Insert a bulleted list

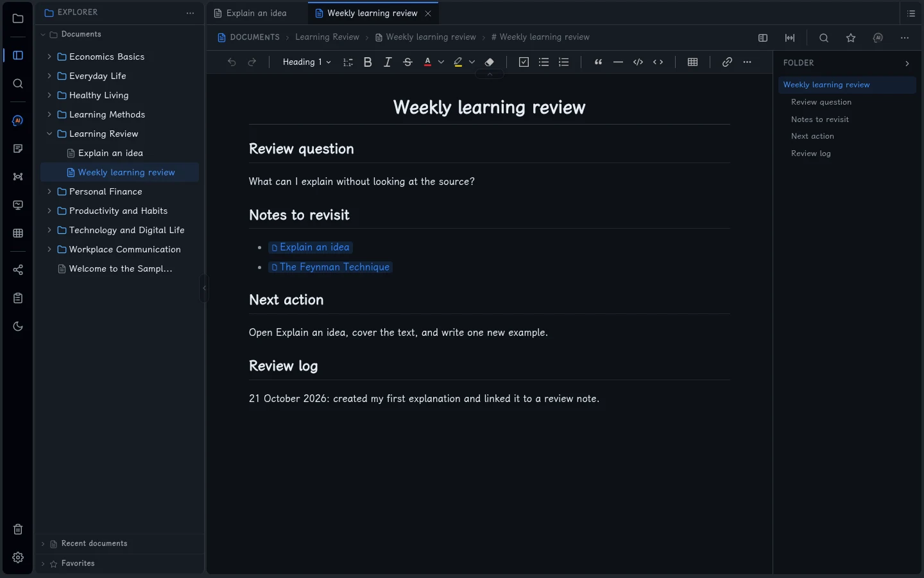tap(543, 62)
